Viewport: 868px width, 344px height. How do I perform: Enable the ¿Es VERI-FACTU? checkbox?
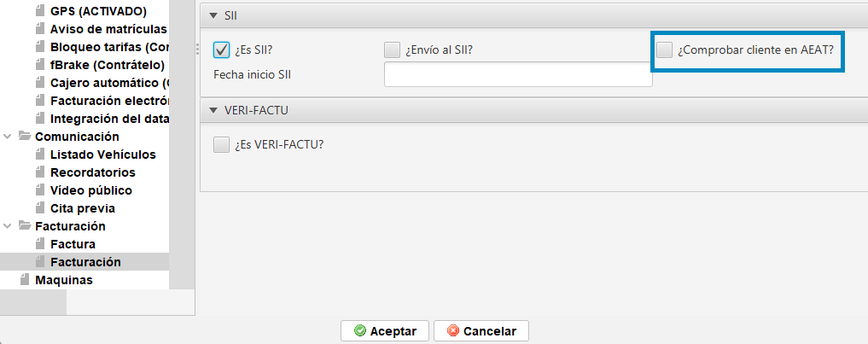(x=221, y=144)
